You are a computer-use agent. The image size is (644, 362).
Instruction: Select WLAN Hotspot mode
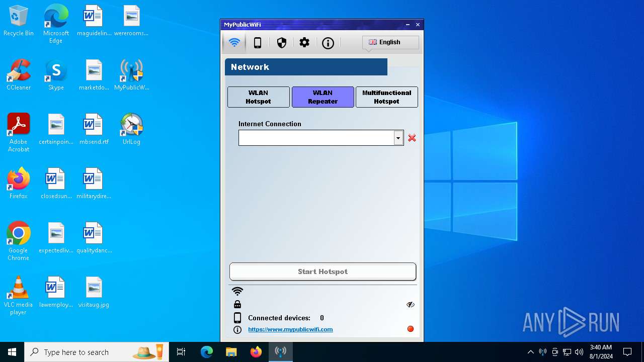coord(259,97)
